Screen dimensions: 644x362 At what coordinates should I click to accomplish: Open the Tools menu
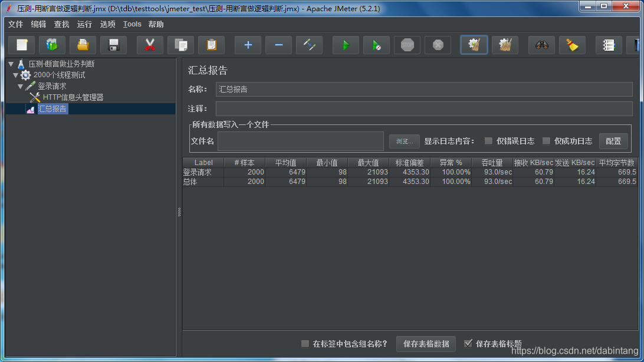132,24
